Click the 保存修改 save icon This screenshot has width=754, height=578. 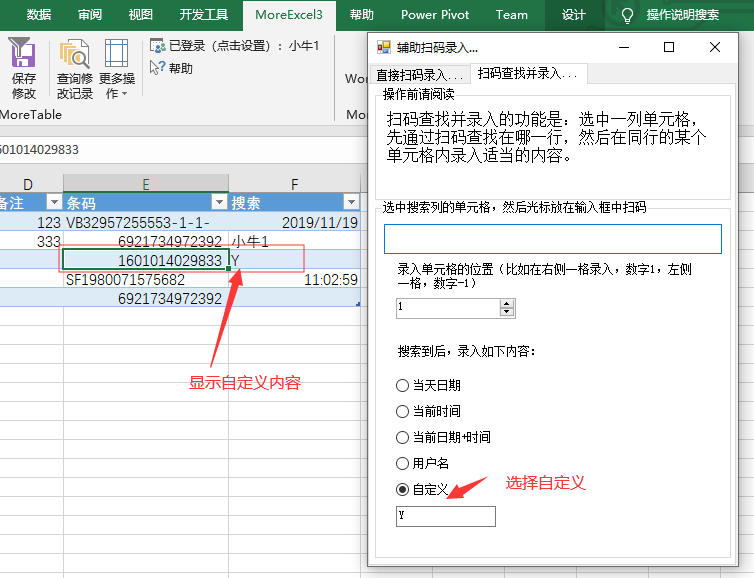pyautogui.click(x=22, y=55)
